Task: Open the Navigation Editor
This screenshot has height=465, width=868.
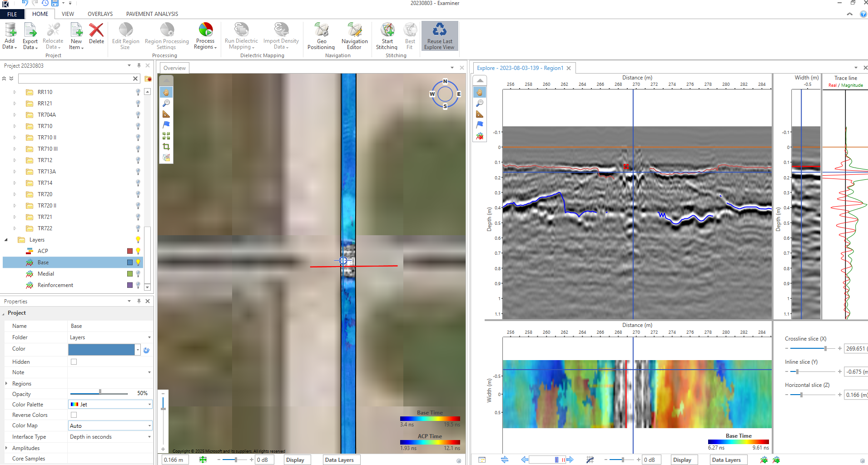Action: click(x=354, y=36)
